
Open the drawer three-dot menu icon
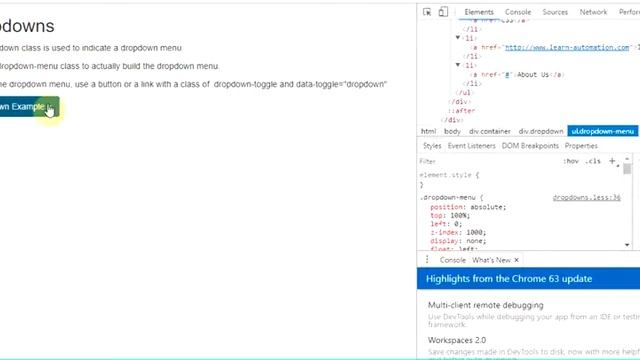point(427,260)
